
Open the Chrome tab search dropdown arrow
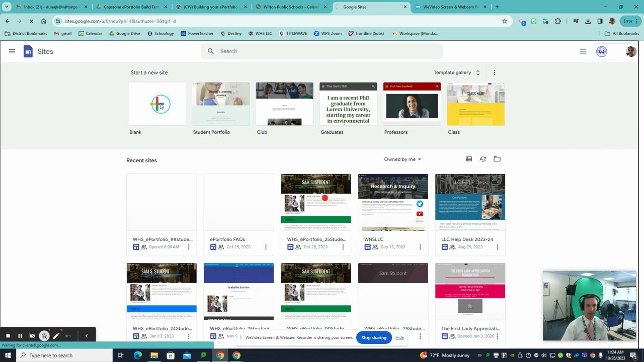(7, 7)
